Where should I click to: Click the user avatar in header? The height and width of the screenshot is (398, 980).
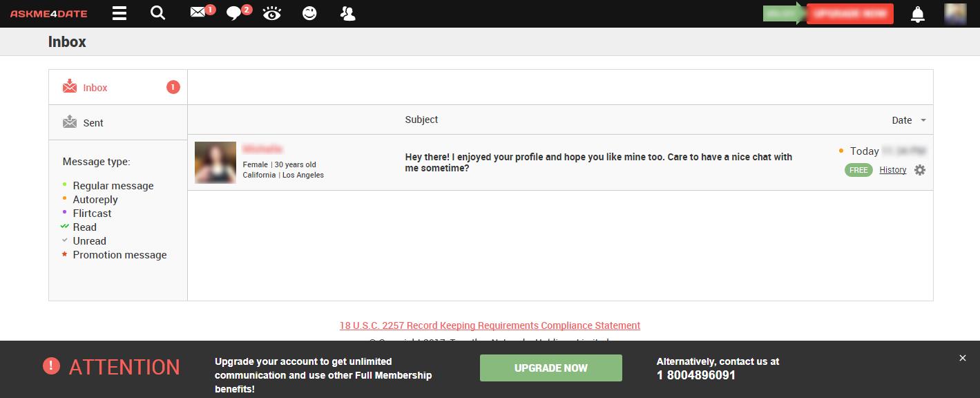955,14
